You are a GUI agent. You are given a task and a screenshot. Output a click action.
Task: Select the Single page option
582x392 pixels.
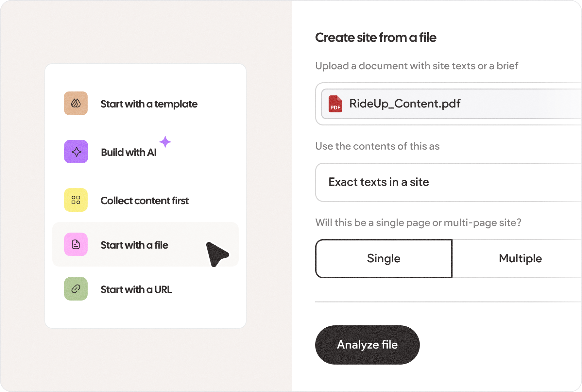point(384,259)
